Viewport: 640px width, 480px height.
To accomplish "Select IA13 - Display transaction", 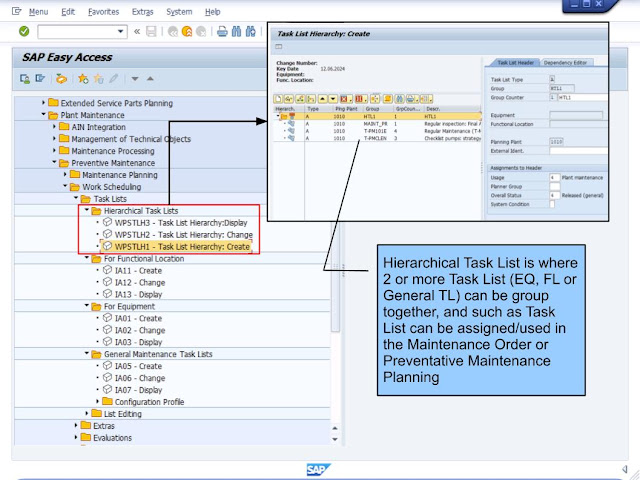I will [138, 294].
